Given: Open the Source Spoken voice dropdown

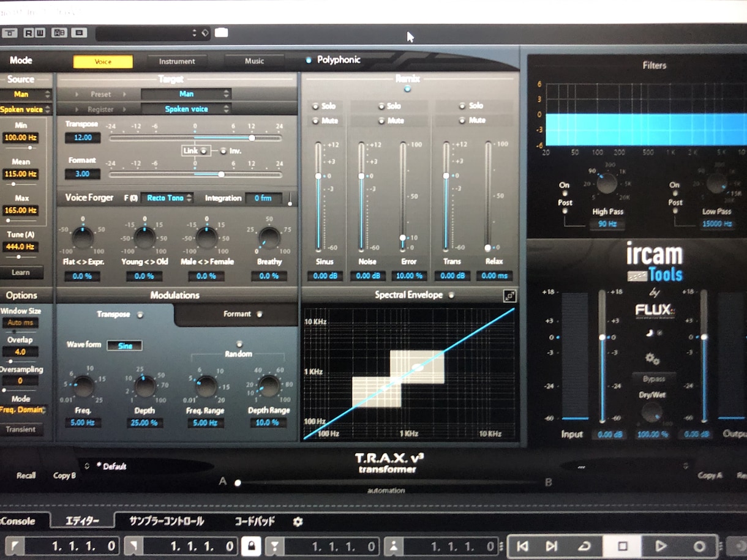Looking at the screenshot, I should click(x=24, y=110).
